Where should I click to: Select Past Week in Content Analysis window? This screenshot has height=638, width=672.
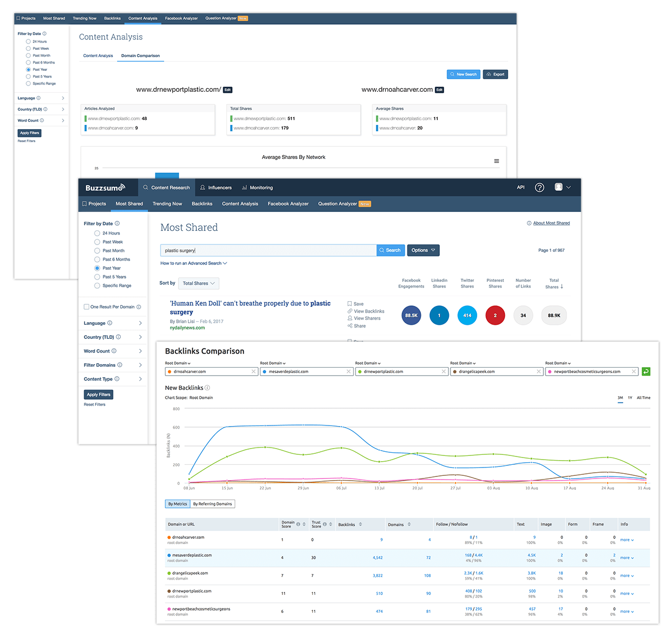tap(28, 48)
